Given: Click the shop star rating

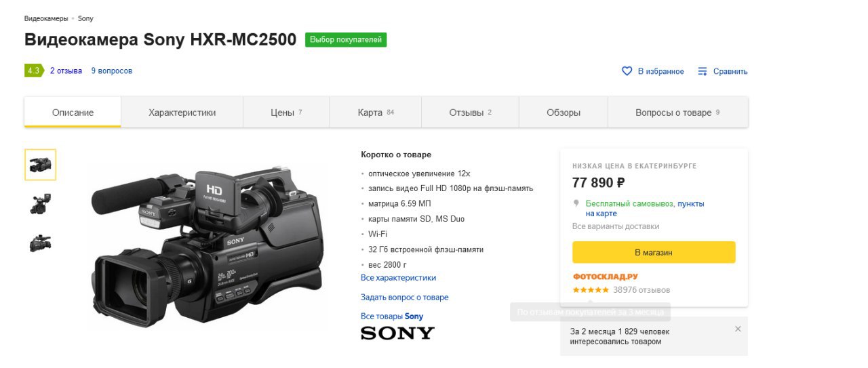Looking at the screenshot, I should (x=591, y=290).
